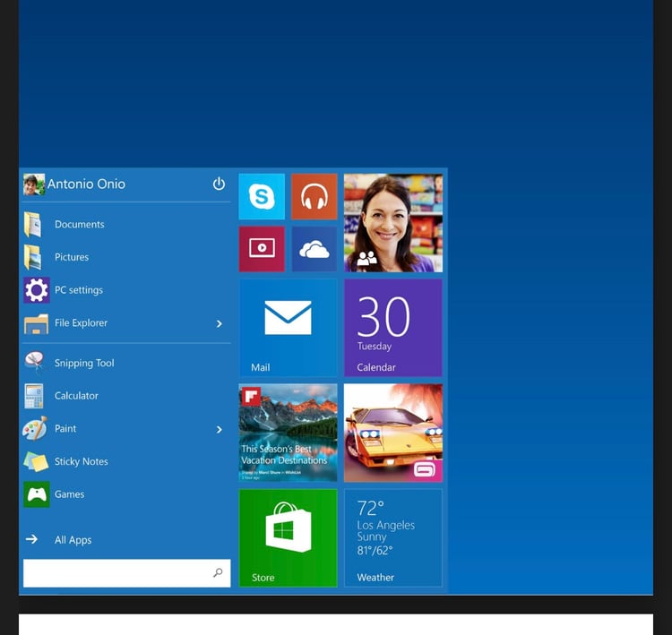Click the Documents folder icon
Image resolution: width=672 pixels, height=635 pixels.
[x=33, y=224]
